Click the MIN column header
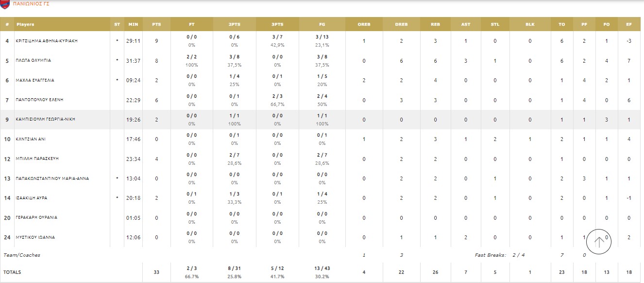This screenshot has height=283, width=644. coord(134,24)
